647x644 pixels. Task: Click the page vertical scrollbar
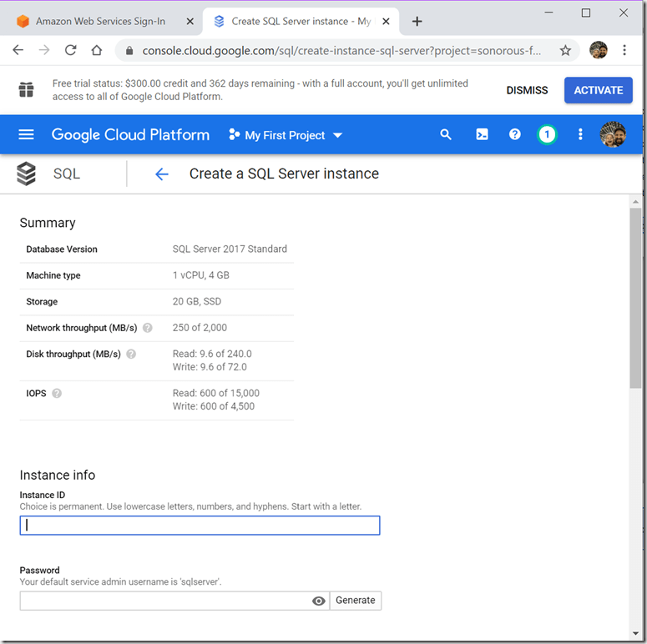[x=635, y=300]
